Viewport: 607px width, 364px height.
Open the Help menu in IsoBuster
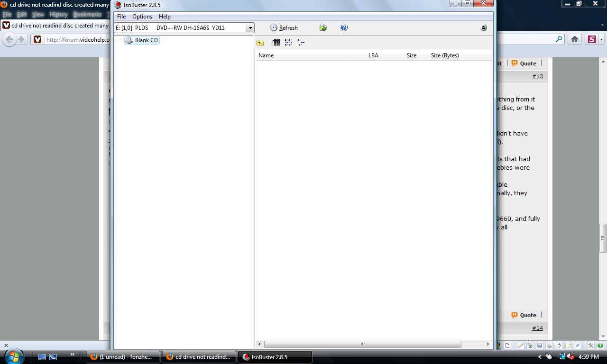[x=165, y=17]
